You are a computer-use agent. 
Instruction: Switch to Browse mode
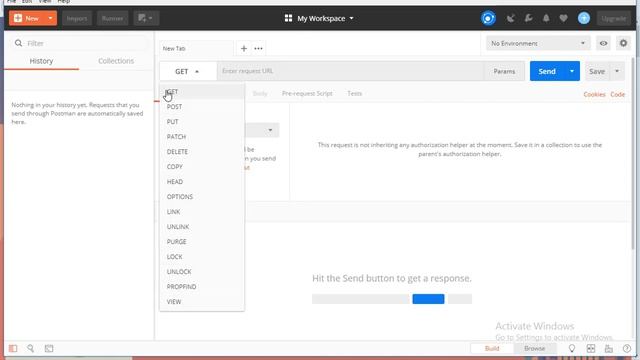534,349
